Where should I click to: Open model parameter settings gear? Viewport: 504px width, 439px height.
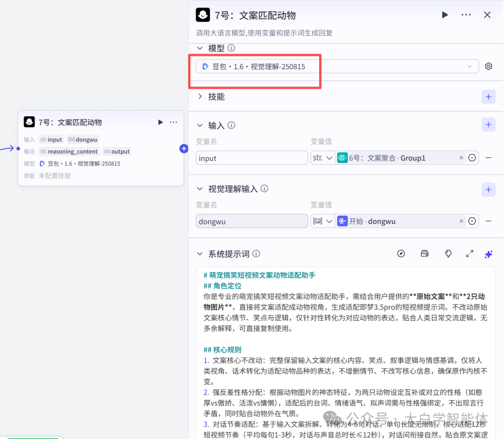(x=489, y=66)
